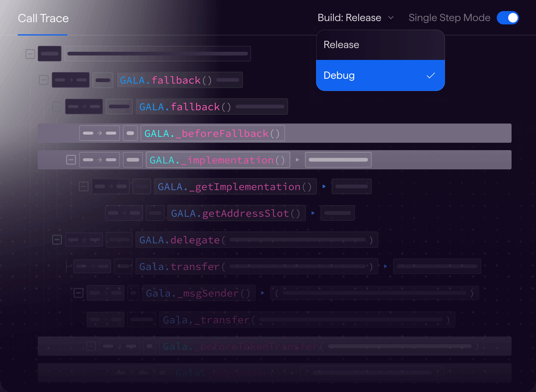Screen dimensions: 536x392
Task: Select Gala._beforeTokenTransfer call entry
Action: click(x=321, y=346)
